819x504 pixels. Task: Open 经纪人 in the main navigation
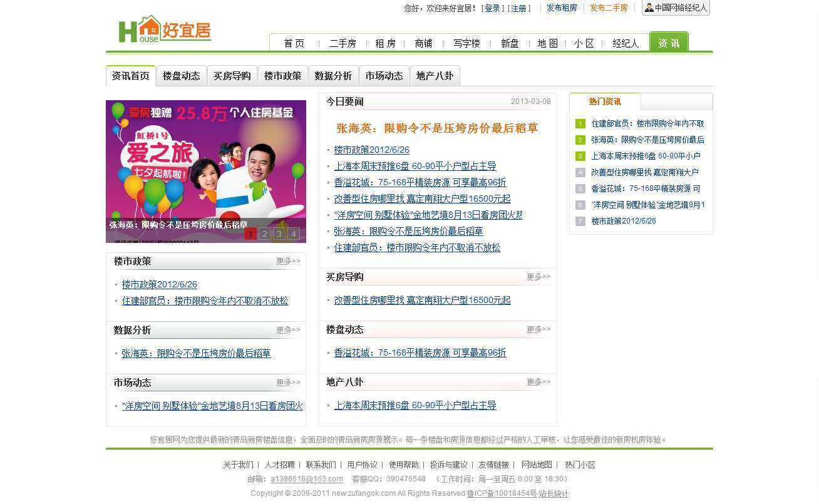point(626,43)
